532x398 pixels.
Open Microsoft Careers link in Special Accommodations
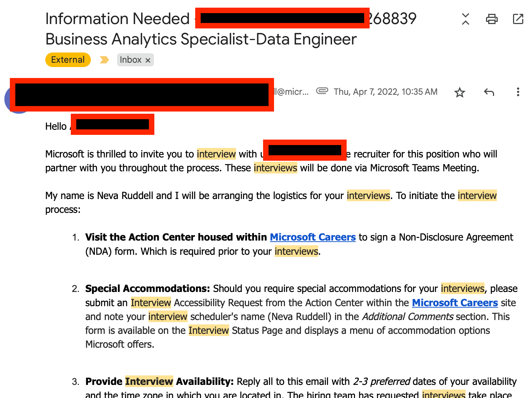click(455, 303)
